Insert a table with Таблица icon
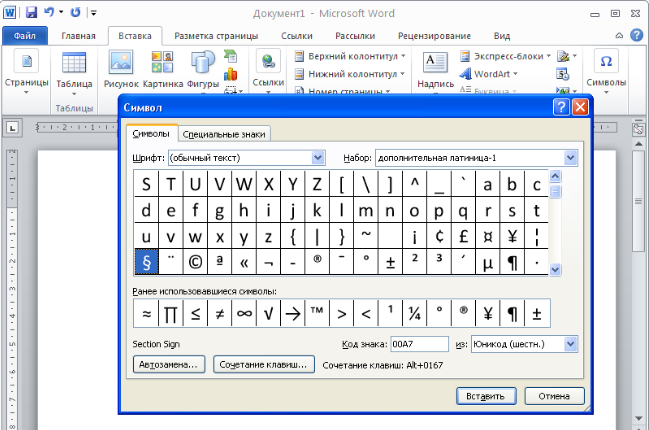 coord(74,74)
